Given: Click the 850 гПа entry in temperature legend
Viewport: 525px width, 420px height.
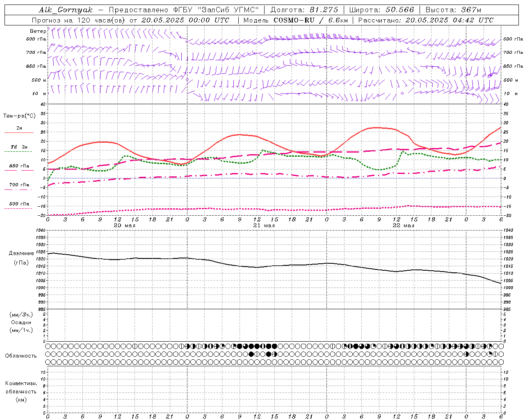Looking at the screenshot, I should click(19, 166).
